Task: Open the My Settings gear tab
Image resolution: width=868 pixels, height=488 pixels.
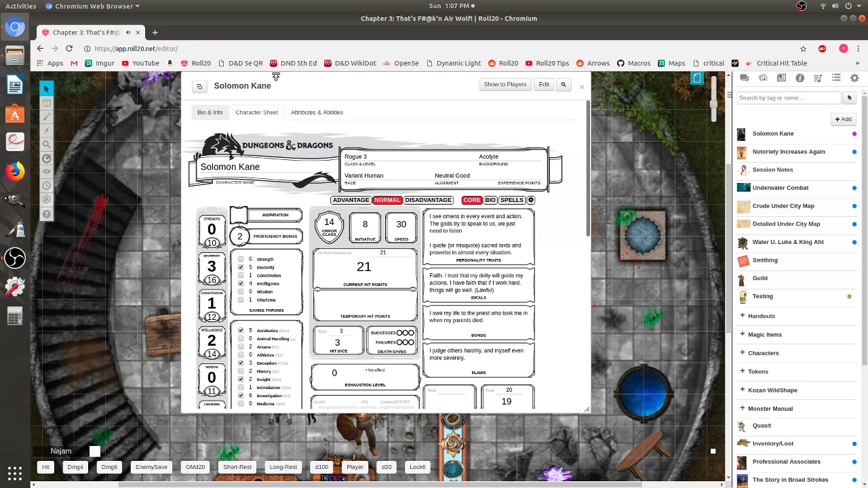Action: coord(854,79)
